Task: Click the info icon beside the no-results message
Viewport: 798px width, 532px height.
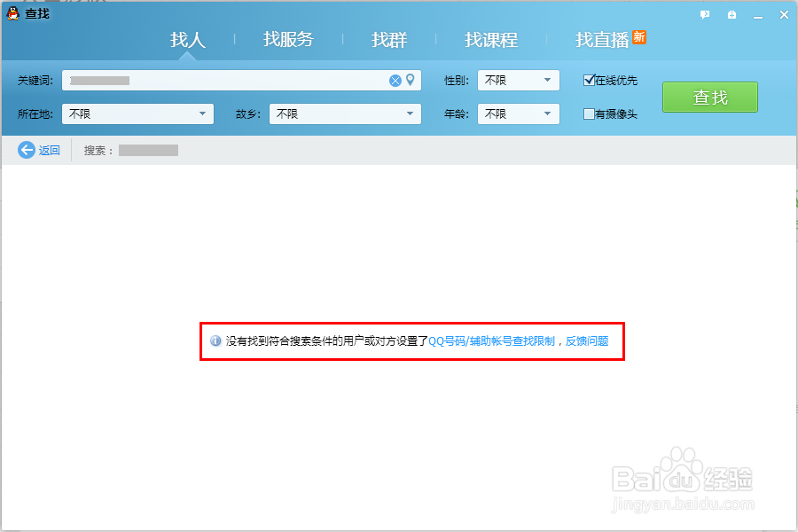Action: pos(215,341)
